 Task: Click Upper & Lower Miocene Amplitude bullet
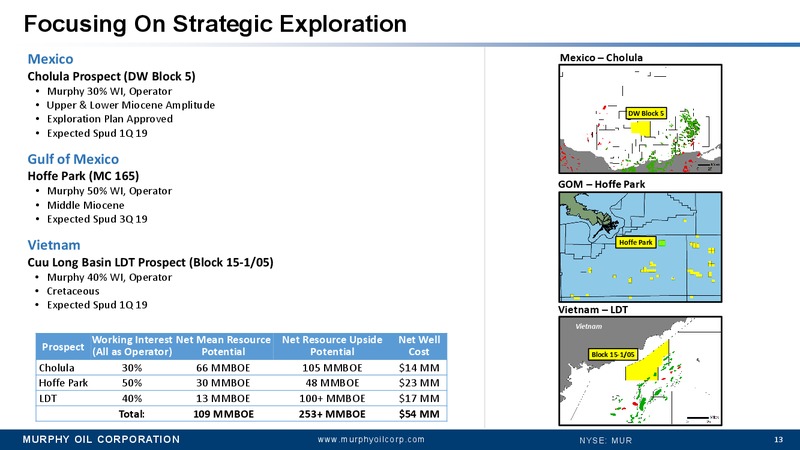click(x=131, y=105)
